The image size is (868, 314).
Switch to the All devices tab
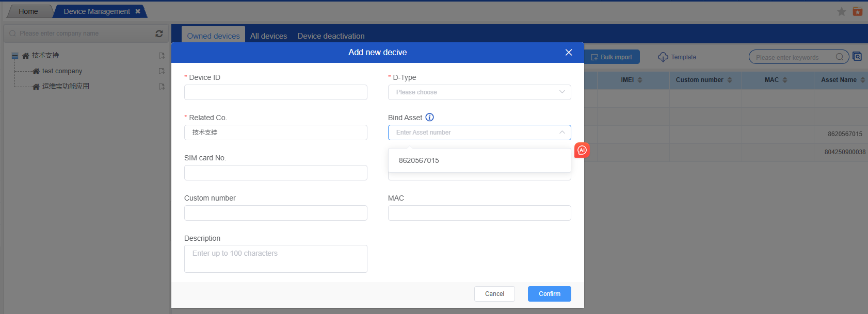pos(268,36)
